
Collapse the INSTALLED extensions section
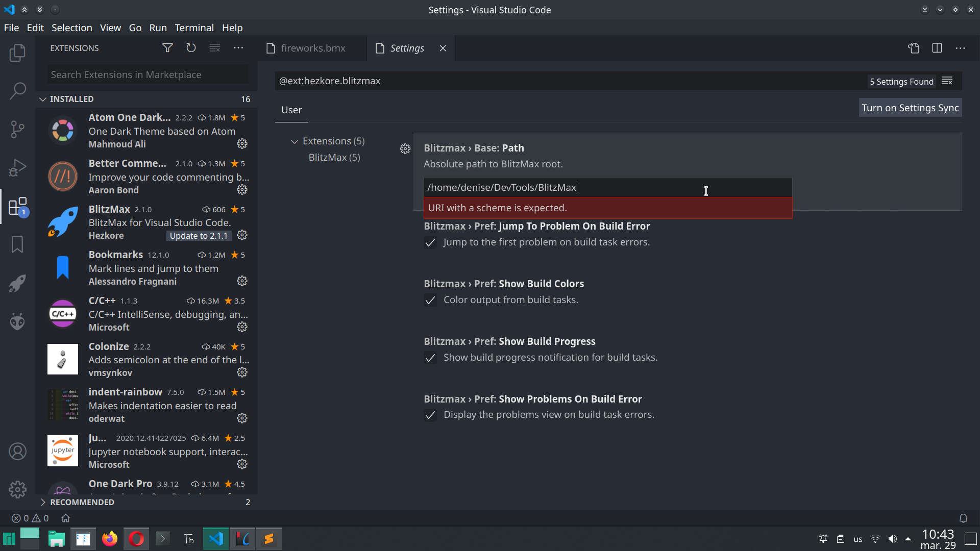42,99
